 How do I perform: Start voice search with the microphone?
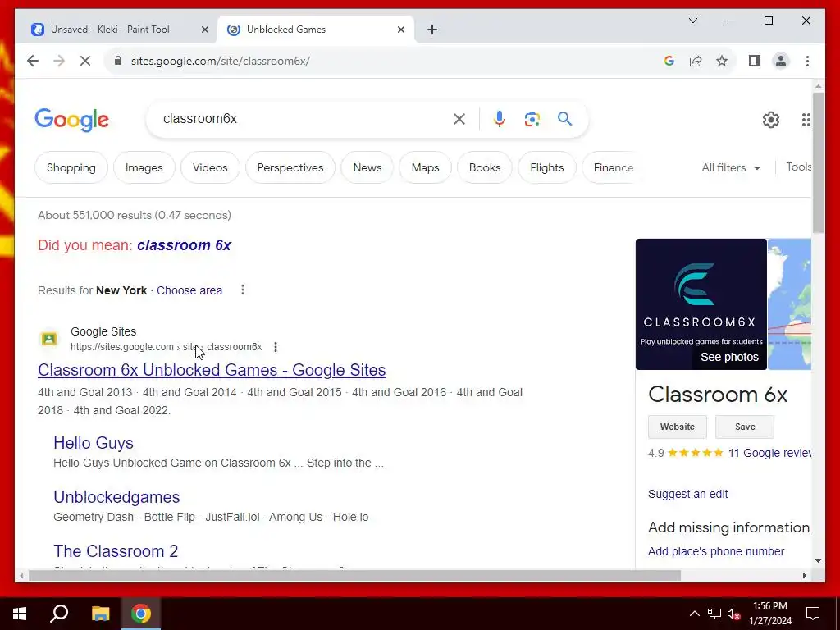[x=500, y=119]
